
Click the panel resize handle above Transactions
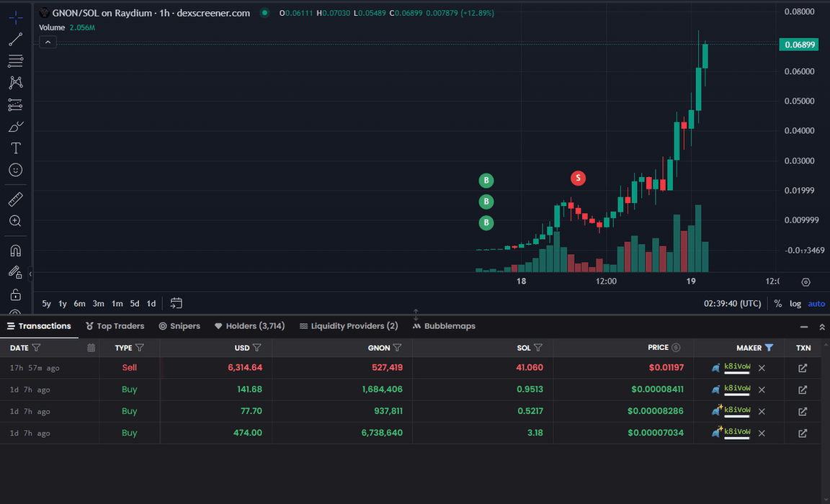[x=416, y=315]
